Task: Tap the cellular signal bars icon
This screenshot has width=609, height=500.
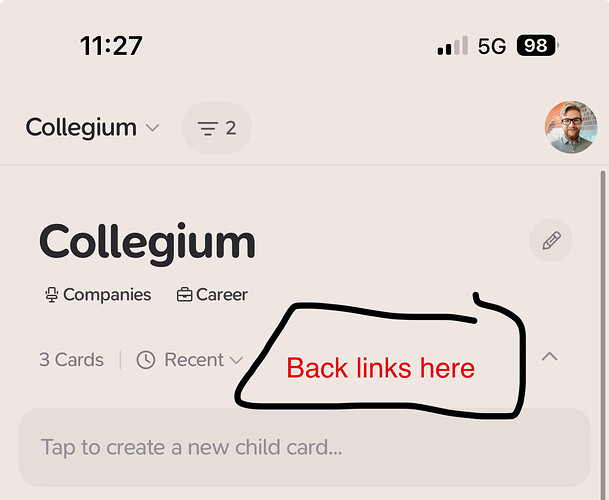Action: (x=452, y=46)
